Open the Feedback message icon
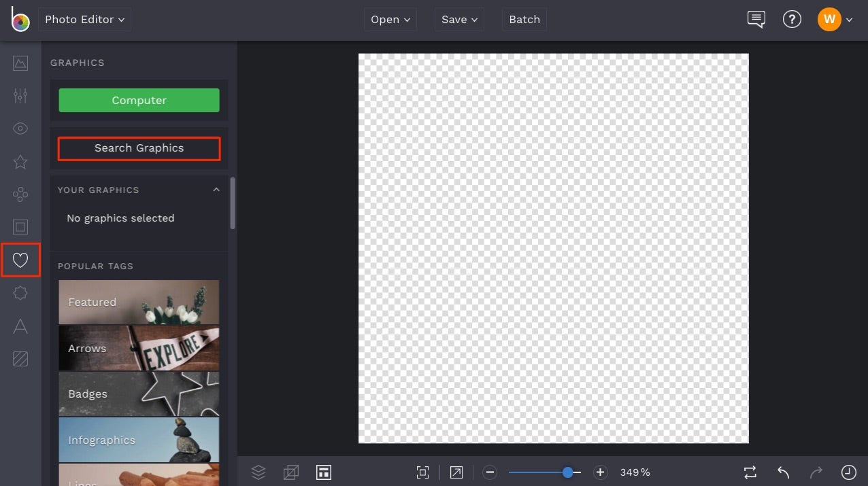Viewport: 868px width, 486px height. (755, 19)
